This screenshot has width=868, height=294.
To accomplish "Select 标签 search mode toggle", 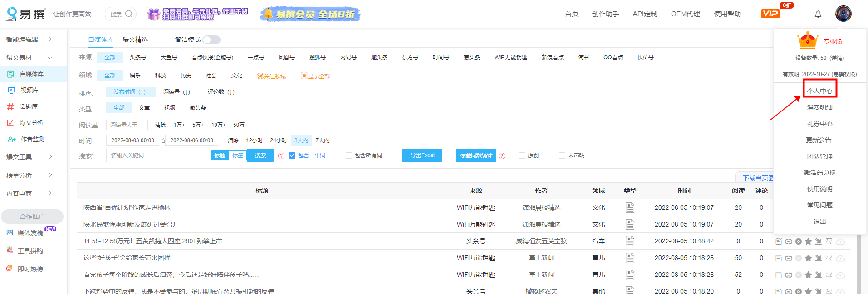I will tap(238, 155).
